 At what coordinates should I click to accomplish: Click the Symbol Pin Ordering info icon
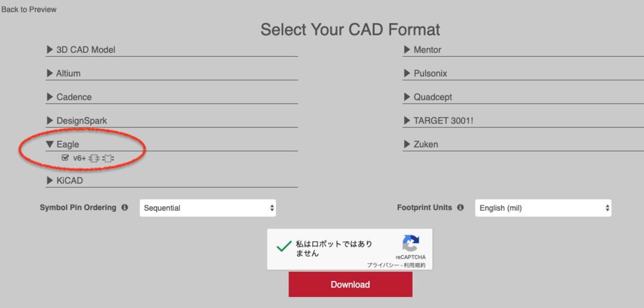pyautogui.click(x=124, y=207)
